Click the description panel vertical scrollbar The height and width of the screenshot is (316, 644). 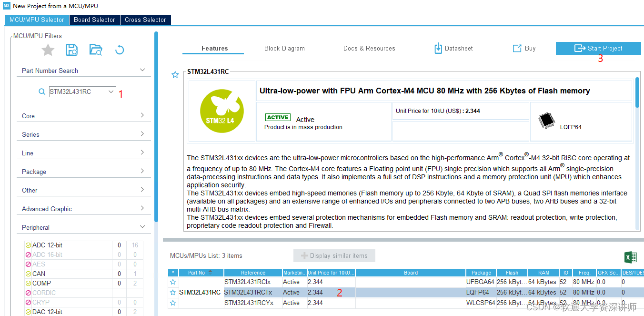[637, 92]
